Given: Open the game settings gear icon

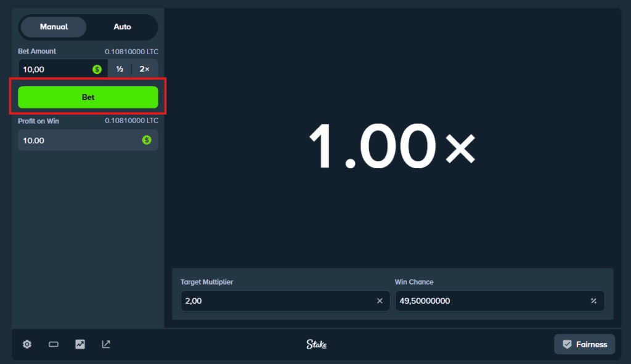Looking at the screenshot, I should (26, 344).
